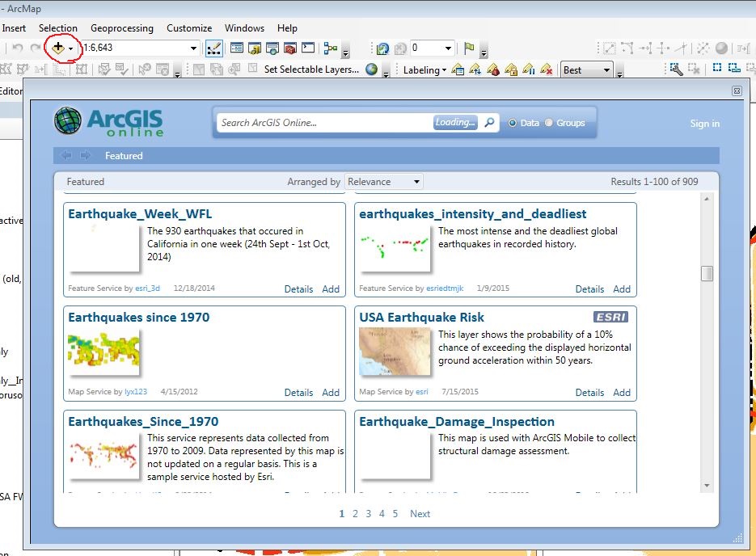Open the Python window icon

[308, 48]
